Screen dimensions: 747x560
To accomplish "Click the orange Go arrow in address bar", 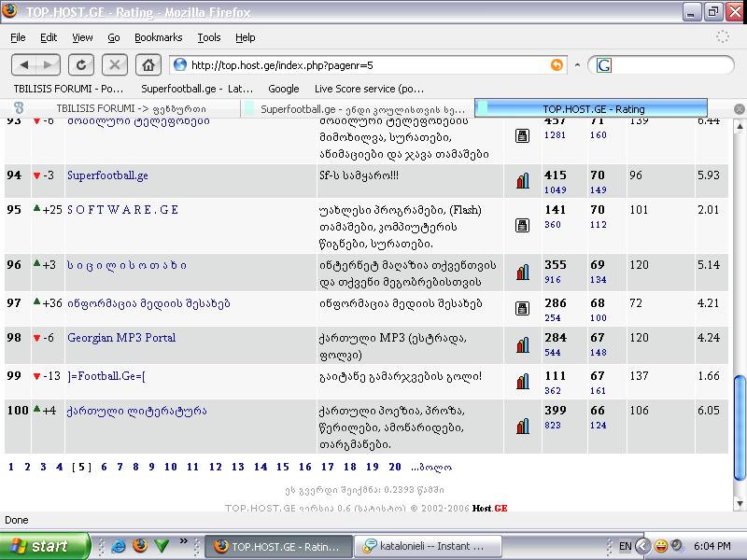I will click(557, 64).
